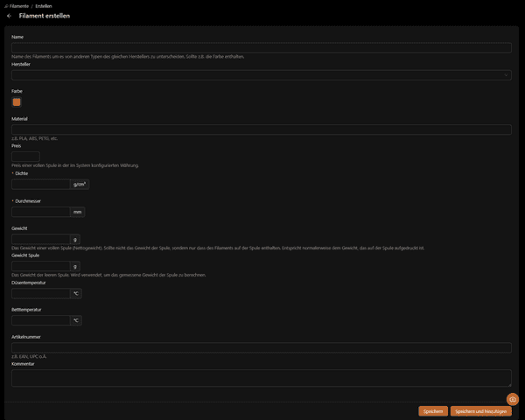Image resolution: width=525 pixels, height=420 pixels.
Task: Click the breadcrumb icon before Filamente
Action: tap(6, 5)
